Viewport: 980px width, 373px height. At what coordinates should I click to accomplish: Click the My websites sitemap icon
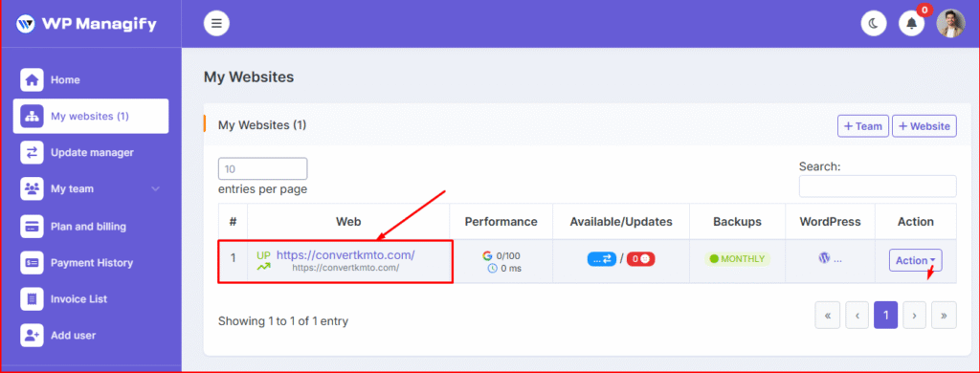coord(32,117)
